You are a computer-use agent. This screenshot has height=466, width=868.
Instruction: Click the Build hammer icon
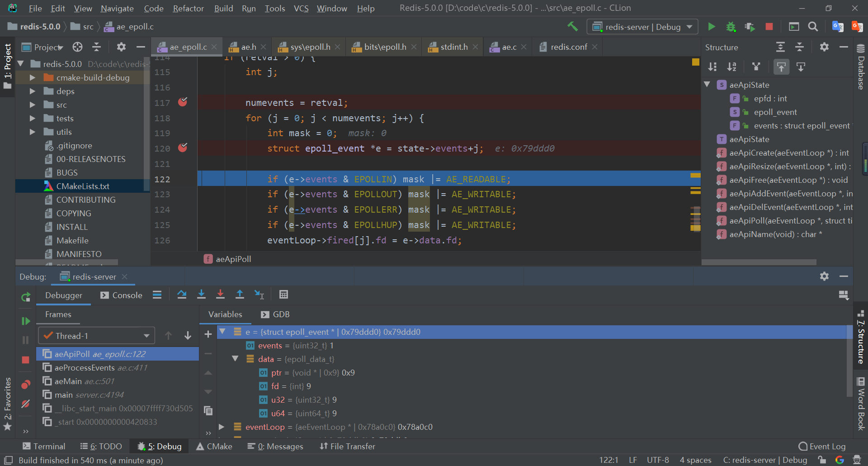pos(573,27)
